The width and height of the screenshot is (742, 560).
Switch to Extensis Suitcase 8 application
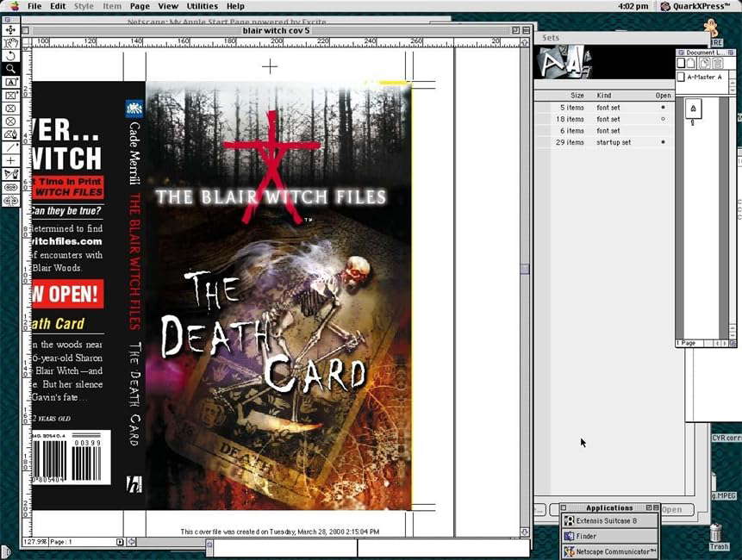click(609, 520)
